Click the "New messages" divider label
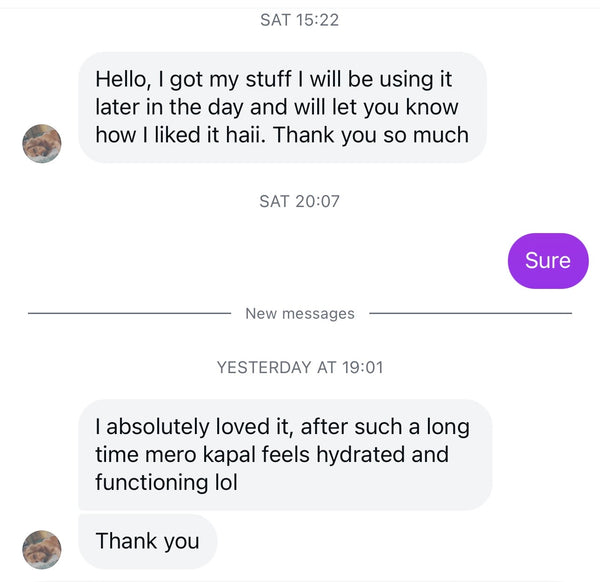The height and width of the screenshot is (582, 600). (300, 314)
